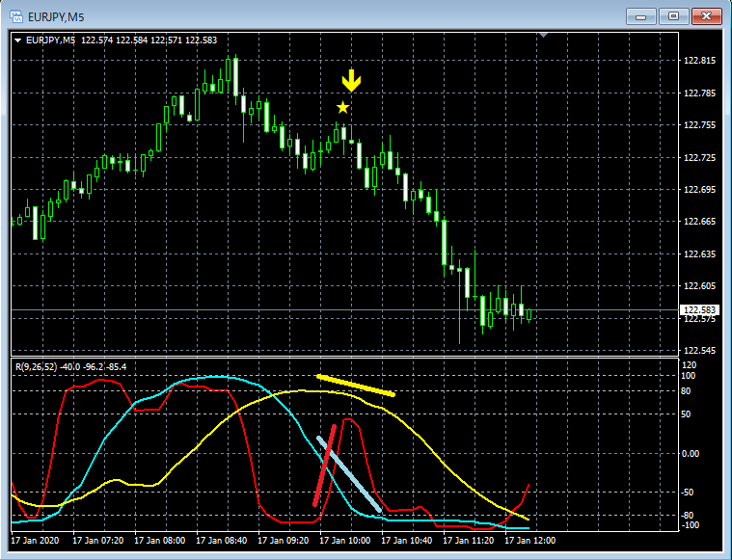Screen dimensions: 732x560
Task: Click the OHLC values 122.574 122.584 122.571 122.583
Action: click(149, 40)
